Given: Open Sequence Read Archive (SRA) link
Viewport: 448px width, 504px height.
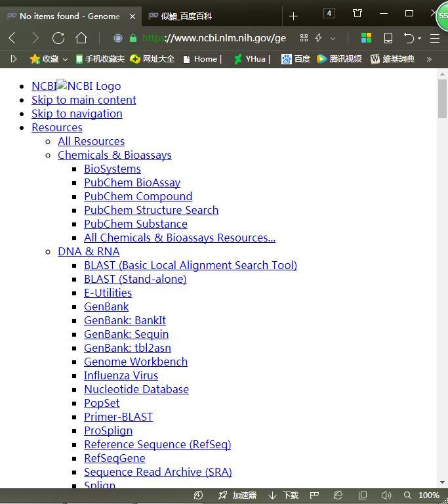Looking at the screenshot, I should tap(158, 472).
